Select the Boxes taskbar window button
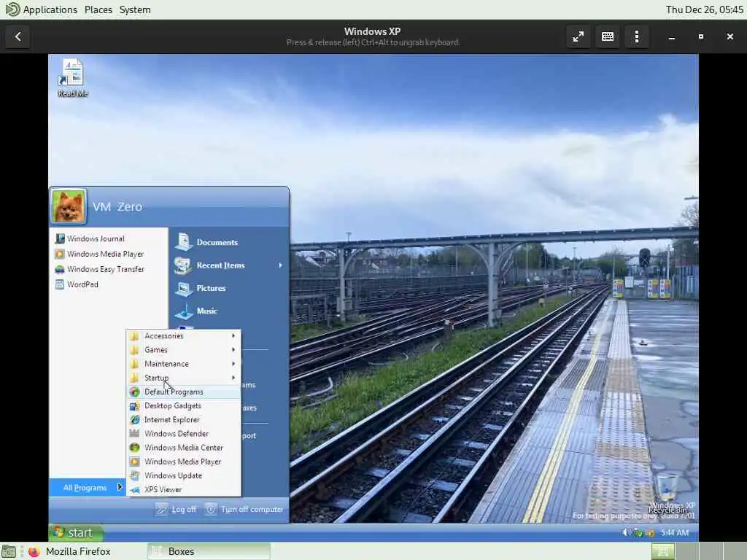 point(209,551)
